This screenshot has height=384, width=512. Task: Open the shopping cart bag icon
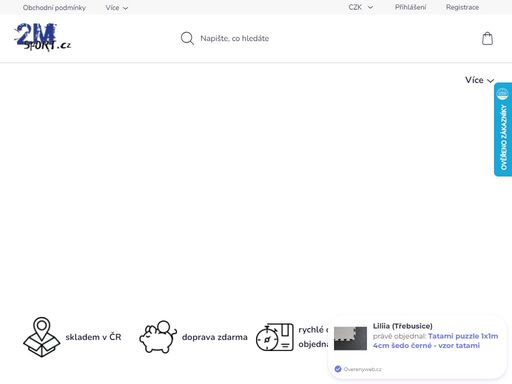pyautogui.click(x=487, y=38)
